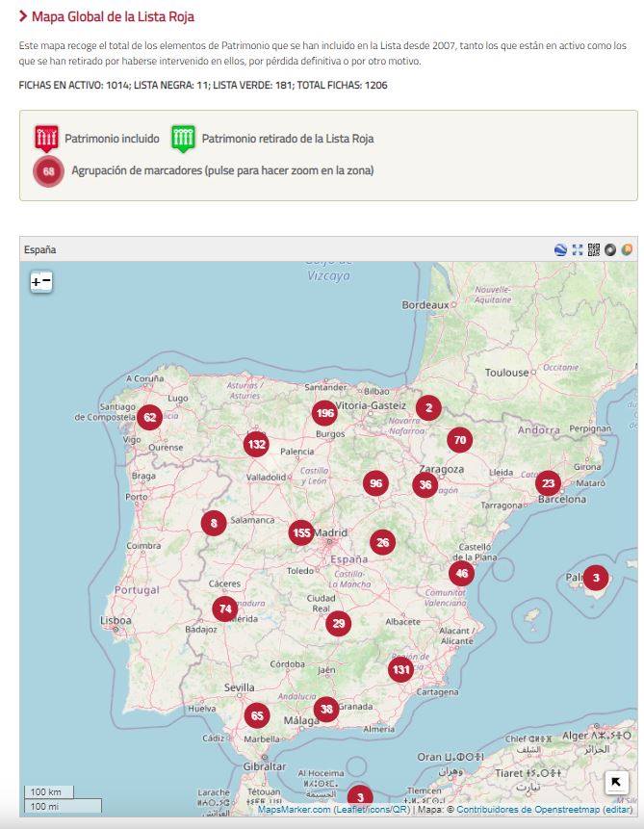Open the map in fullscreen mode
Viewport: 644px width, 829px height.
click(578, 250)
